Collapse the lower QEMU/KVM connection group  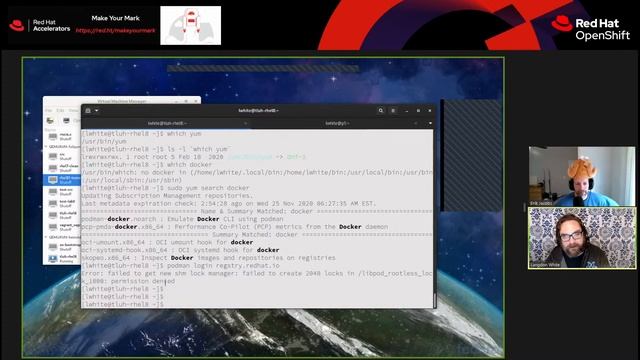(46, 237)
